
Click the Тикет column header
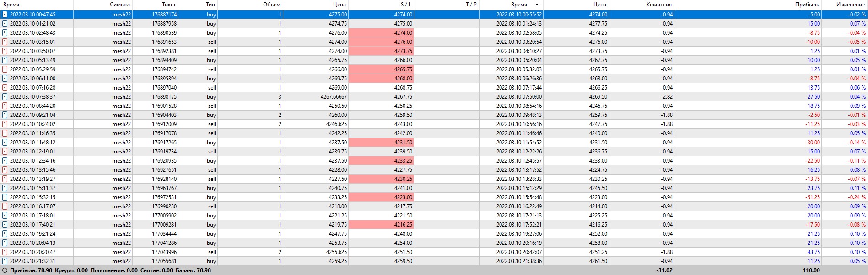pos(169,5)
